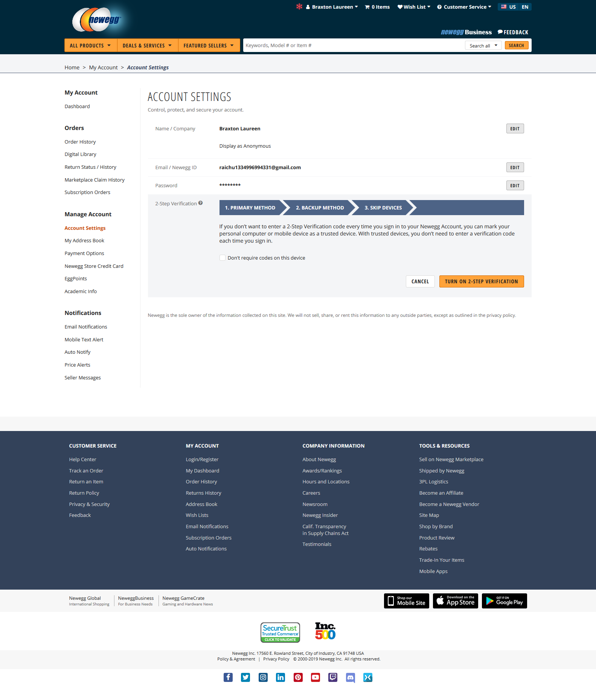Open the cart with 0 Items

pos(377,7)
